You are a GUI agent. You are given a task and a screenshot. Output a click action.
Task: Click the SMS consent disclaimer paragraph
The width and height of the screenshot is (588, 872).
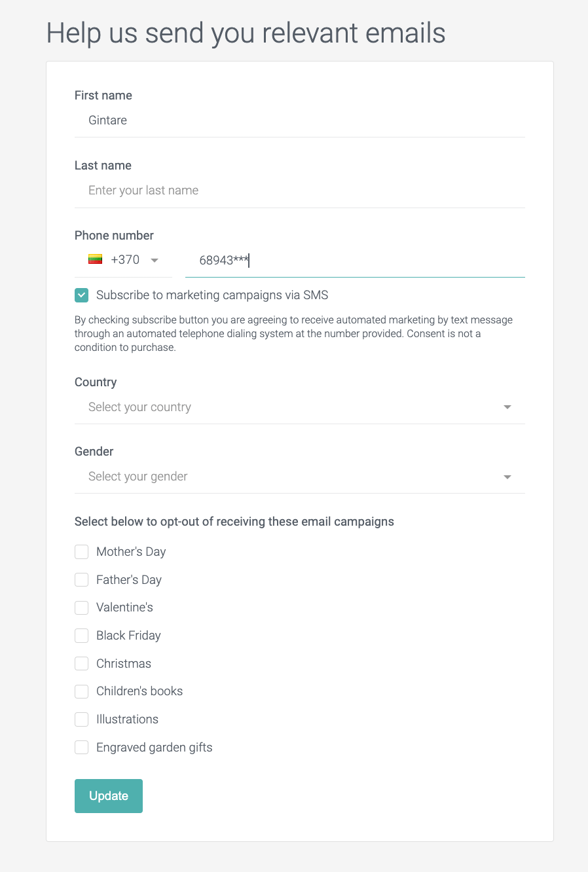tap(293, 334)
